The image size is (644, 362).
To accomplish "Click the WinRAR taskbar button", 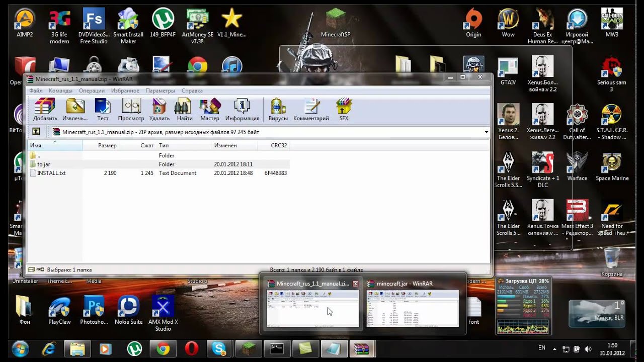I will 362,348.
